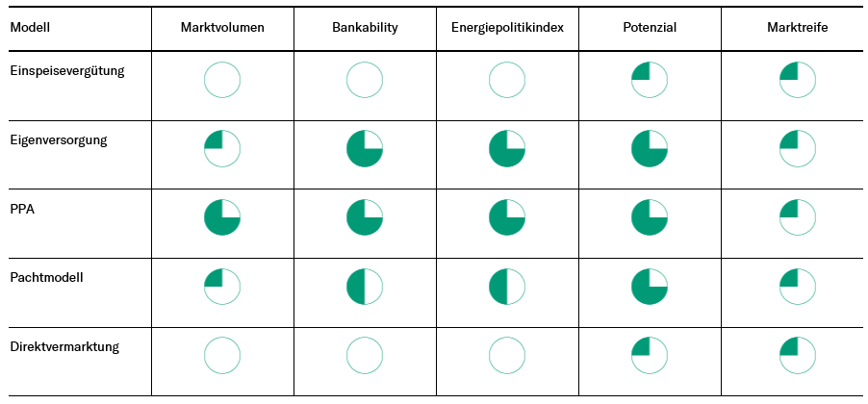868x404 pixels.
Task: Click the Eigenversorgung Energiepolitikindex pie icon
Action: [x=507, y=149]
